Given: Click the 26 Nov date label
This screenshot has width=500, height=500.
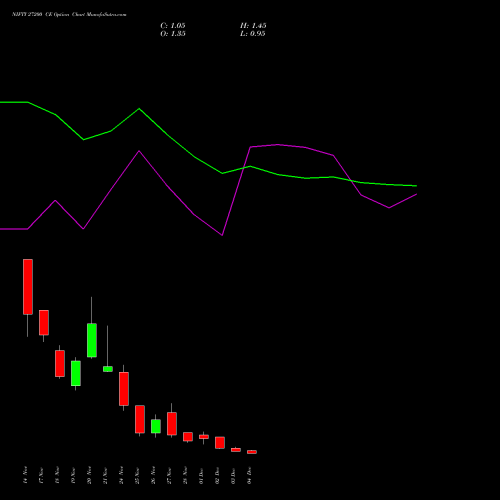Looking at the screenshot, I should 154,475.
